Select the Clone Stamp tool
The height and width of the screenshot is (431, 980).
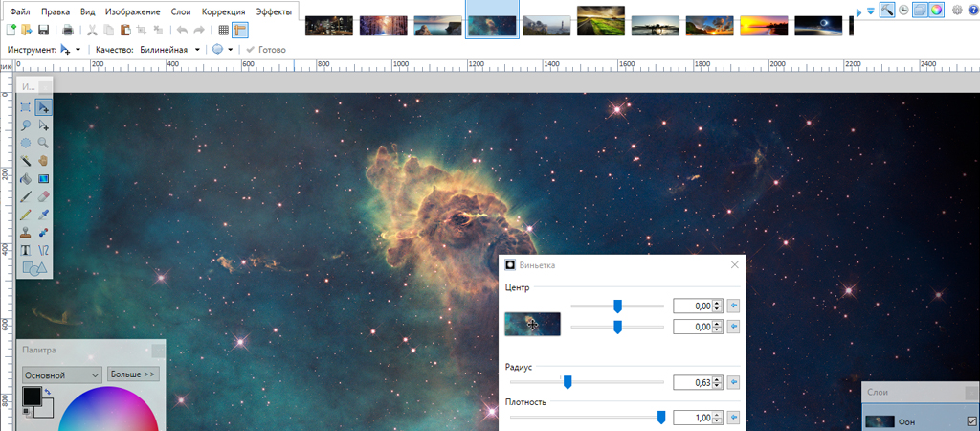click(x=26, y=232)
